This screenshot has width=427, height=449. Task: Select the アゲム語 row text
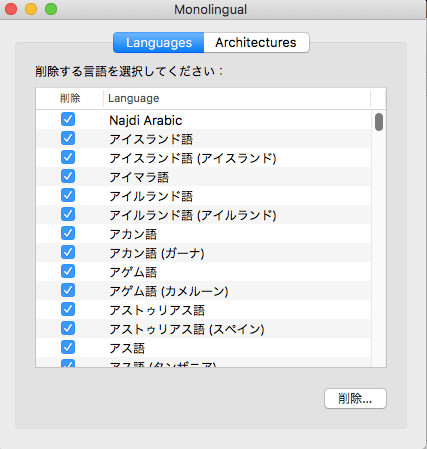(x=133, y=272)
